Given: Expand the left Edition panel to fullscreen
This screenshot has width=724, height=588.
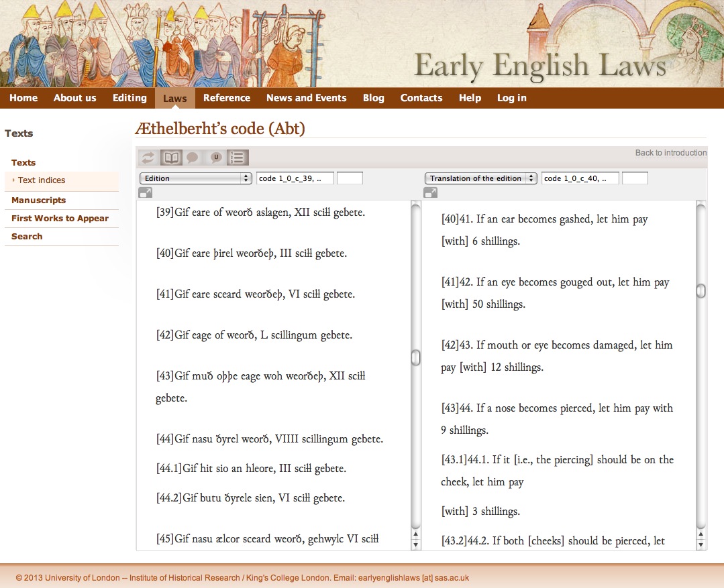Looking at the screenshot, I should tap(145, 193).
